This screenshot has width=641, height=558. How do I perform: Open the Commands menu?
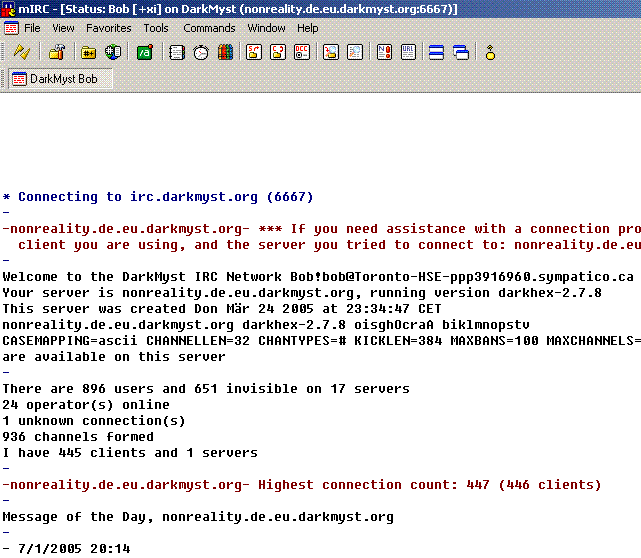209,28
